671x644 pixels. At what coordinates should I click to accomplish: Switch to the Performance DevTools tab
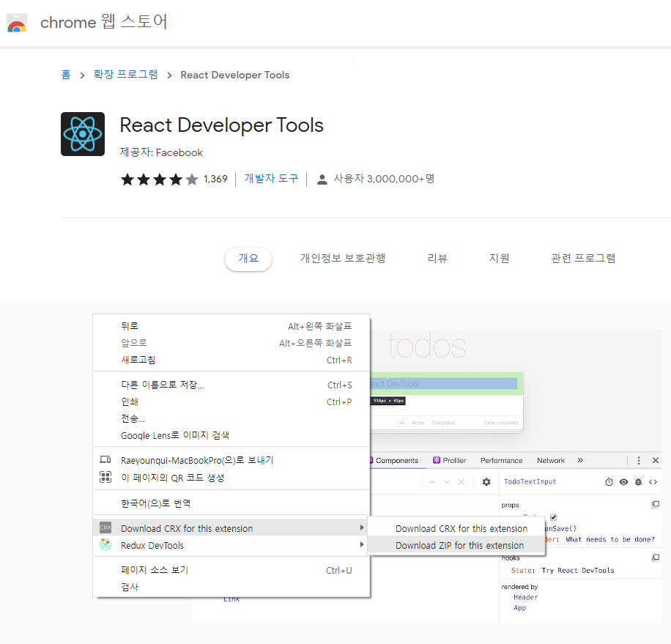click(501, 460)
